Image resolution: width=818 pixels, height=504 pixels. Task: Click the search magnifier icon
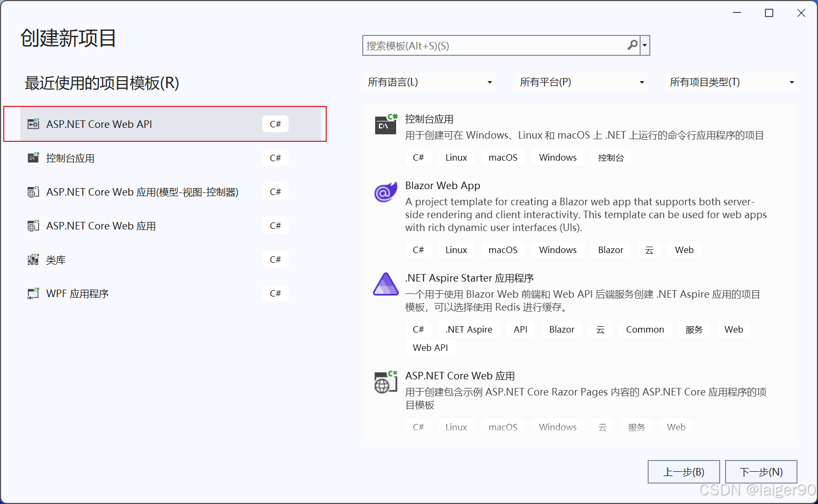pyautogui.click(x=633, y=45)
